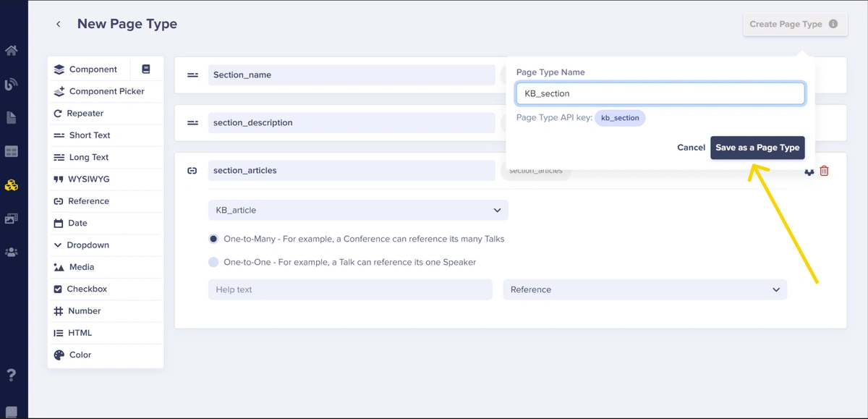Add a WYSIWYG field from the list
This screenshot has height=419, width=868.
[88, 179]
